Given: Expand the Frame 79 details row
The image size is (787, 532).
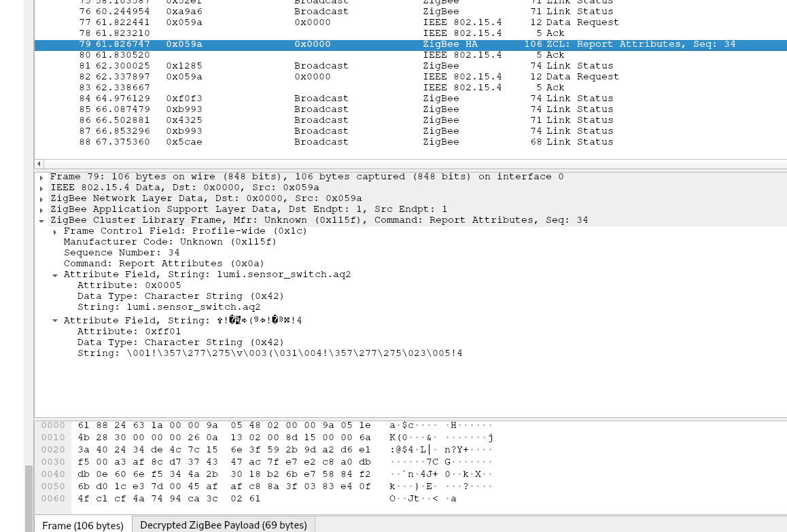Looking at the screenshot, I should point(41,177).
